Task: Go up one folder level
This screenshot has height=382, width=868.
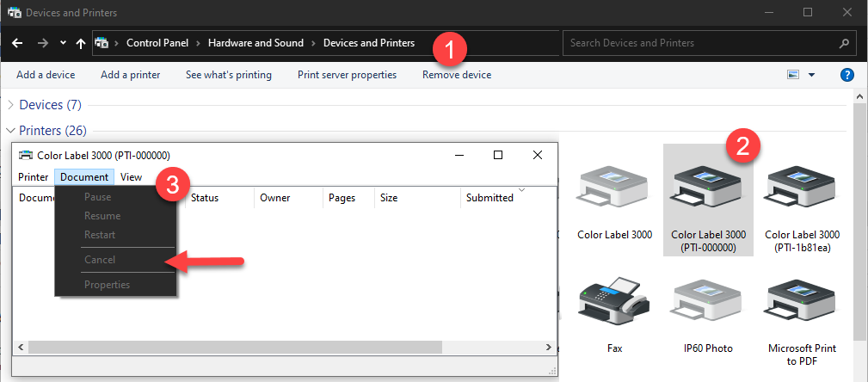Action: [x=81, y=43]
